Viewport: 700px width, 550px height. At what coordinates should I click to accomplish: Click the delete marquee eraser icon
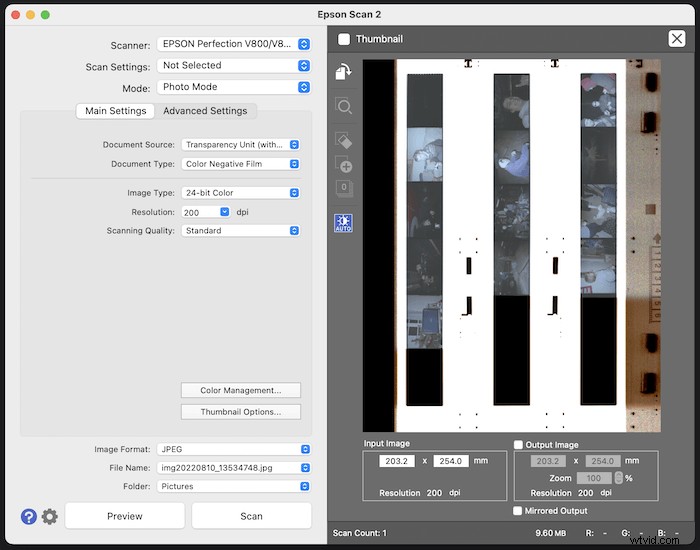click(344, 140)
